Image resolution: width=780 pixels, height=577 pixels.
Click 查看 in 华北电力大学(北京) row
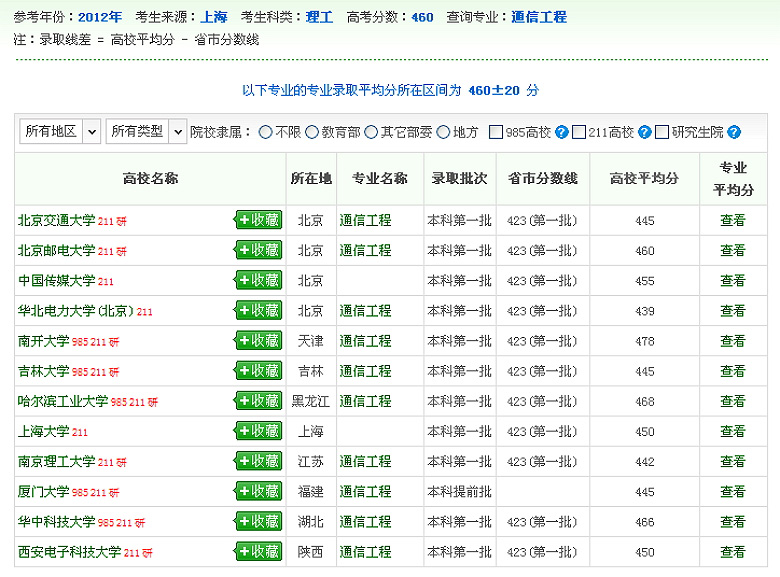(x=733, y=311)
